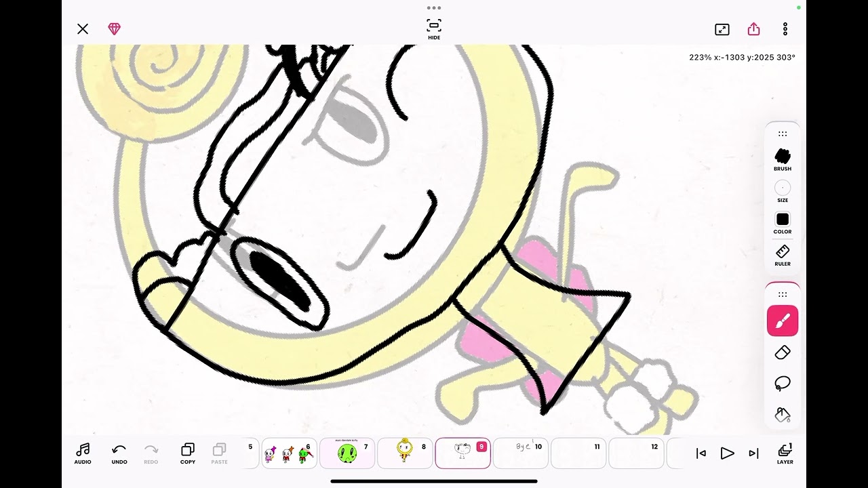Click the Redo button
The width and height of the screenshot is (868, 488).
pyautogui.click(x=151, y=453)
